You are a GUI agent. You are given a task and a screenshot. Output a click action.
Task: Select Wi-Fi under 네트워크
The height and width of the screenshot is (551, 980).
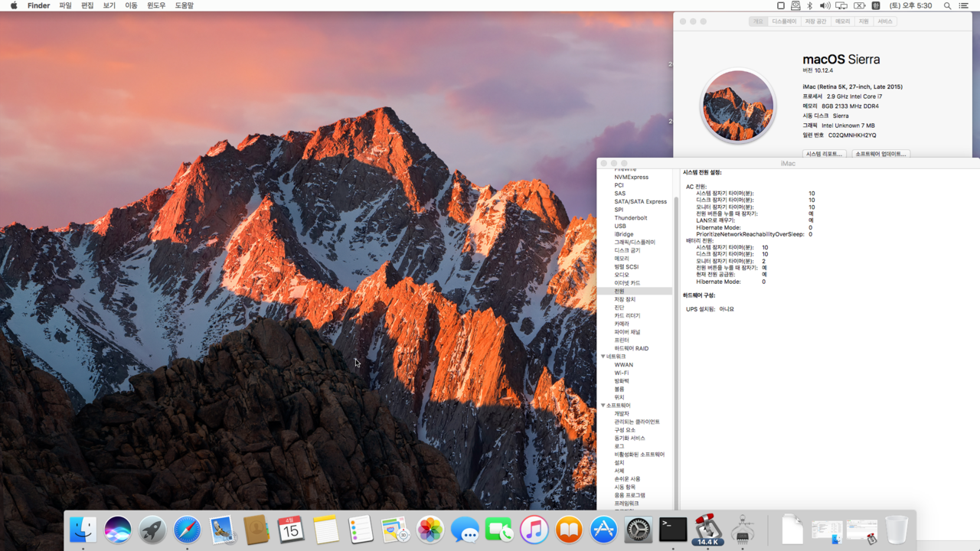tap(622, 373)
